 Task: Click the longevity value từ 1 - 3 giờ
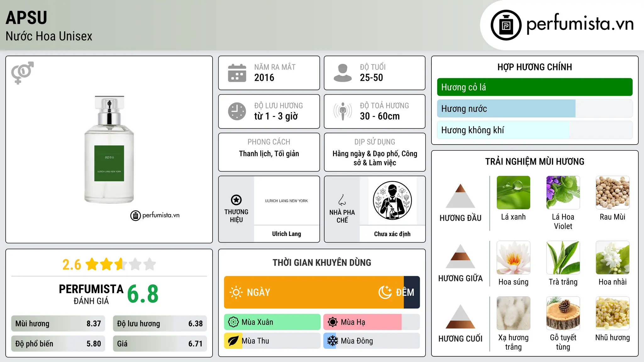click(x=276, y=116)
